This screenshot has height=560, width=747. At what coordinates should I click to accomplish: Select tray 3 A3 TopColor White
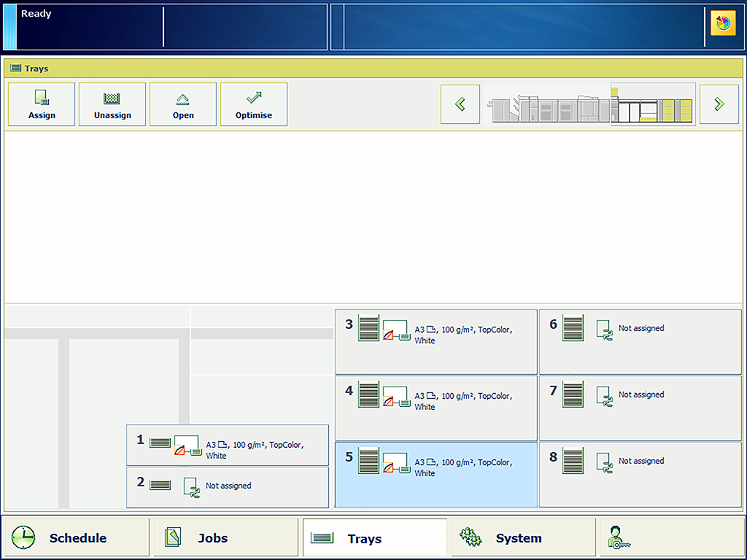point(436,341)
